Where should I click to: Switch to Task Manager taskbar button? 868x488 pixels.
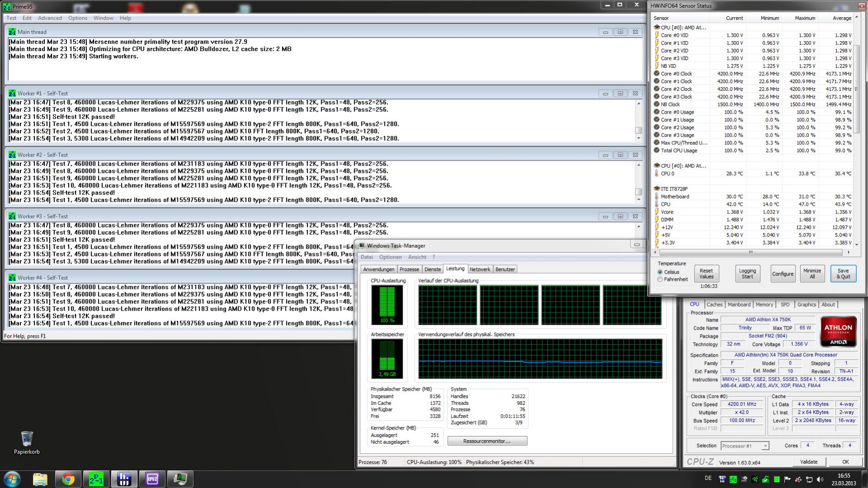click(x=180, y=479)
